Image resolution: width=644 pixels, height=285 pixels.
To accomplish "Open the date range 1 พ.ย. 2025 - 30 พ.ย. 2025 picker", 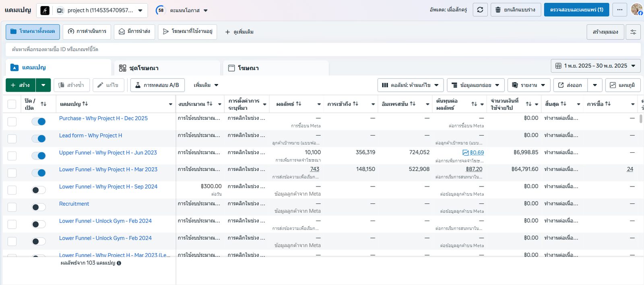I will click(595, 66).
